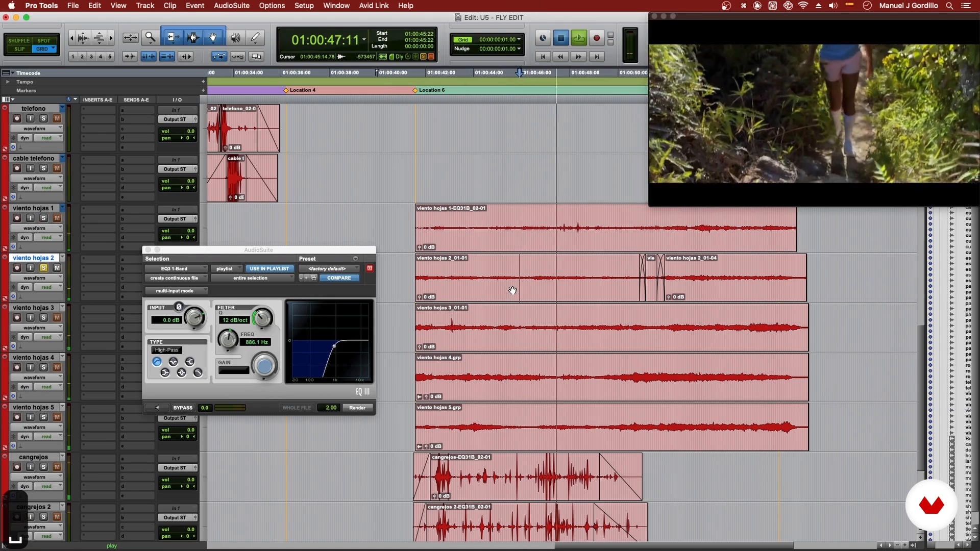Open the EQ3 1-Band plugin selector

click(176, 268)
